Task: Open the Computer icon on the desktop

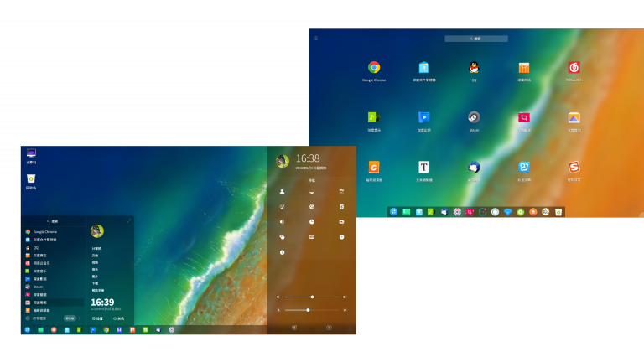Action: click(31, 153)
